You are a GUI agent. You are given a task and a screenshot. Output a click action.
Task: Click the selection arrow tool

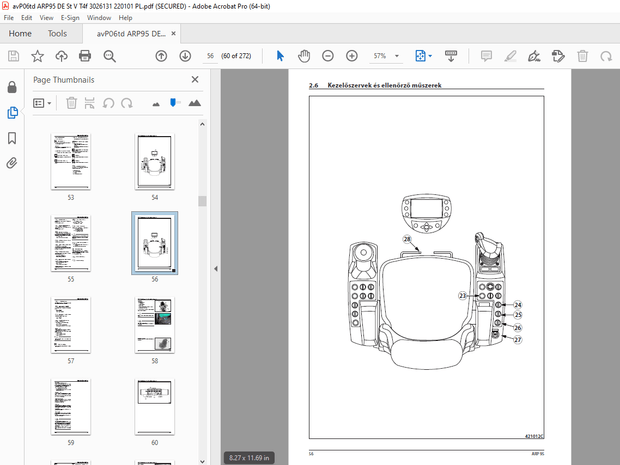pyautogui.click(x=280, y=57)
